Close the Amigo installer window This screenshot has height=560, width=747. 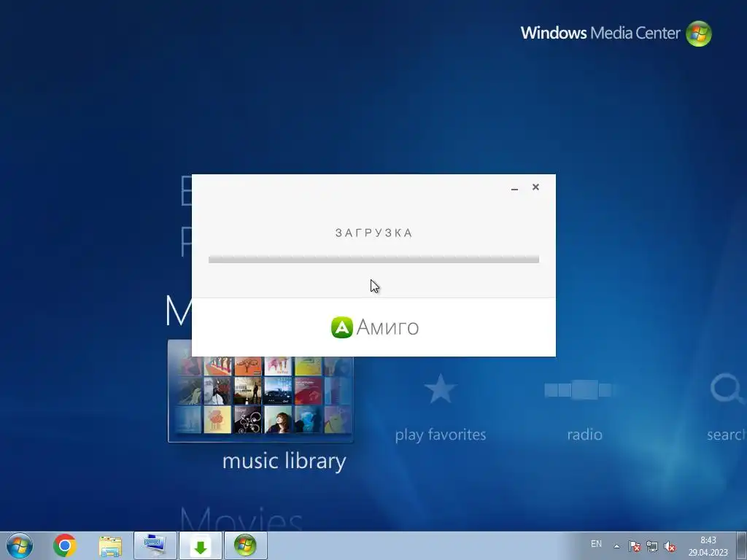pyautogui.click(x=535, y=187)
